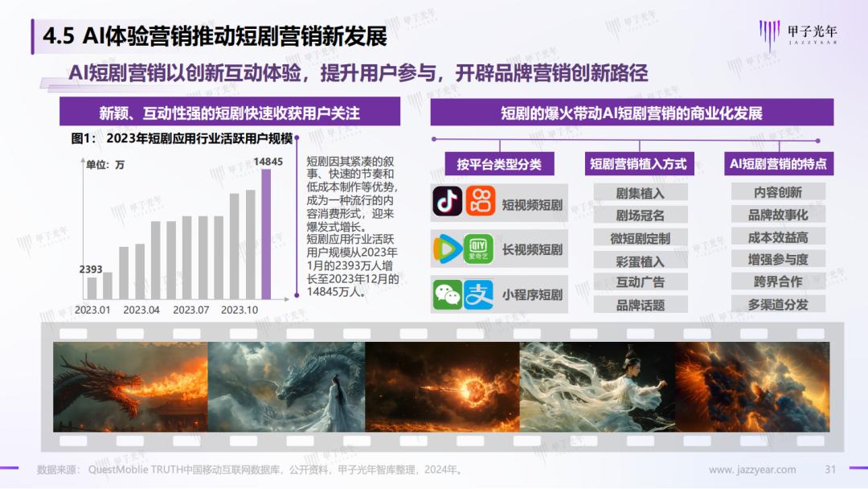This screenshot has height=489, width=868.
Task: Select the 互动广告 item
Action: coord(641,282)
